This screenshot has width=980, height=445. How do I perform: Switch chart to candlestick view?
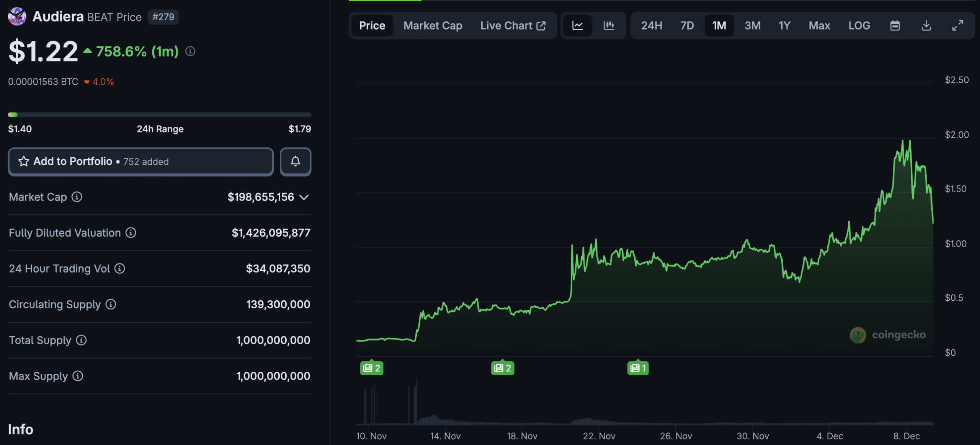coord(609,25)
